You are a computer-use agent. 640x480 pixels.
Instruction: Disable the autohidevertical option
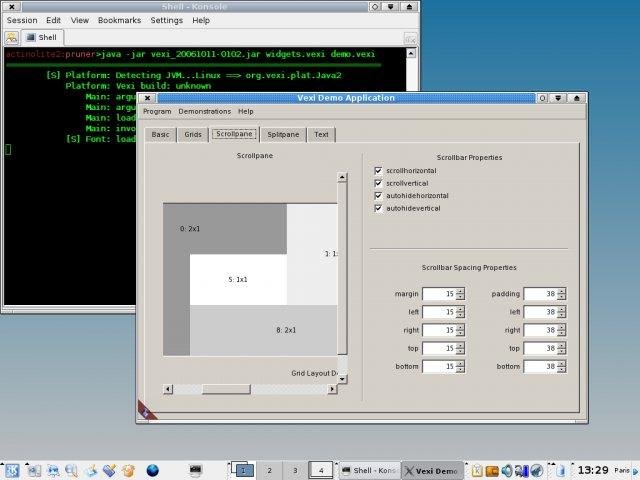(x=377, y=209)
